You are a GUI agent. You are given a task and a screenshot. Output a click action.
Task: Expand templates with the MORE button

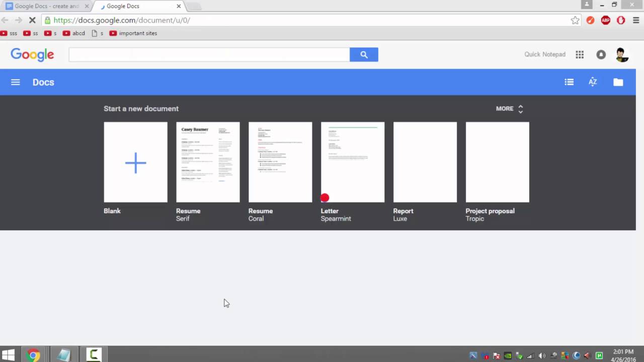(510, 109)
